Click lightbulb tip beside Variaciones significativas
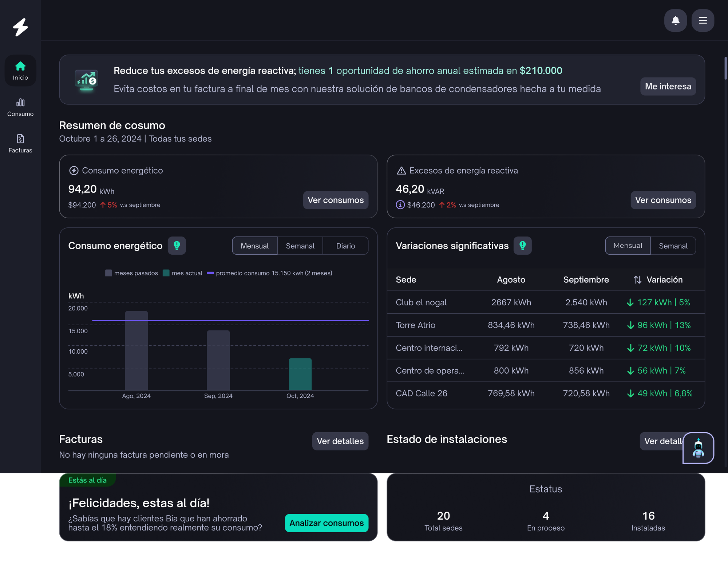Viewport: 728px width, 564px height. [522, 246]
